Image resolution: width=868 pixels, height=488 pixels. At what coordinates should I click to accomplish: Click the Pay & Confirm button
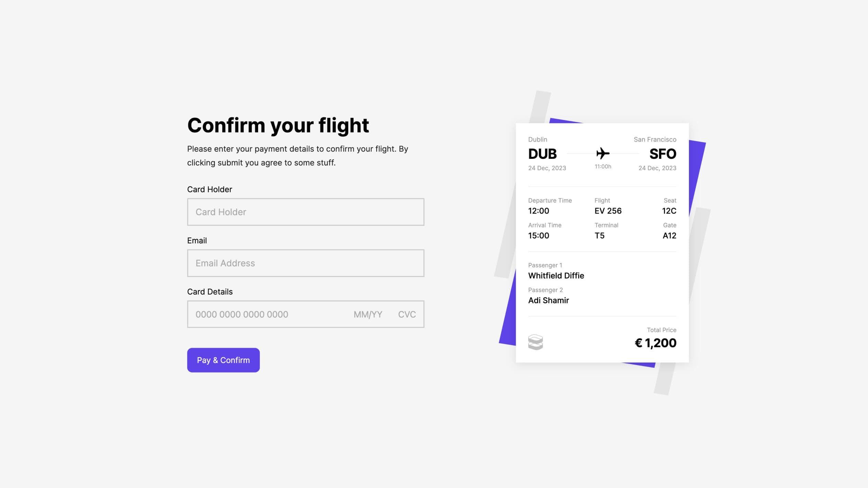(x=223, y=360)
